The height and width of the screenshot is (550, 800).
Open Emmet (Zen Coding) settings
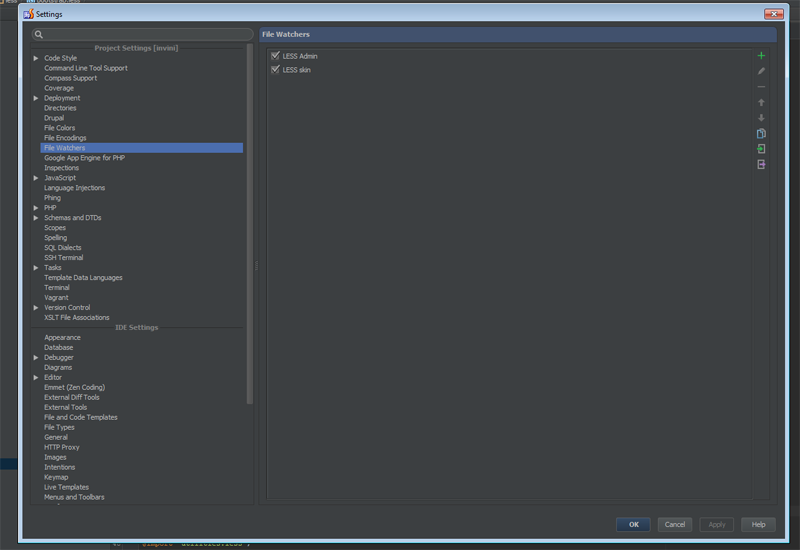pos(74,387)
